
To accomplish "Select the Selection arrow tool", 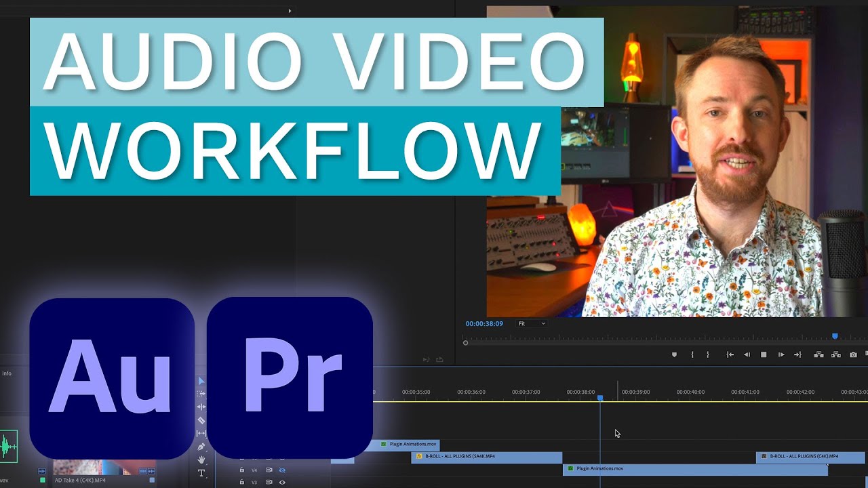I will (x=201, y=381).
